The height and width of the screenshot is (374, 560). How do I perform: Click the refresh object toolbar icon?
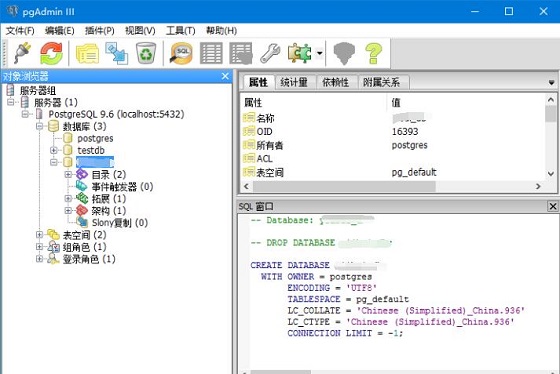51,53
